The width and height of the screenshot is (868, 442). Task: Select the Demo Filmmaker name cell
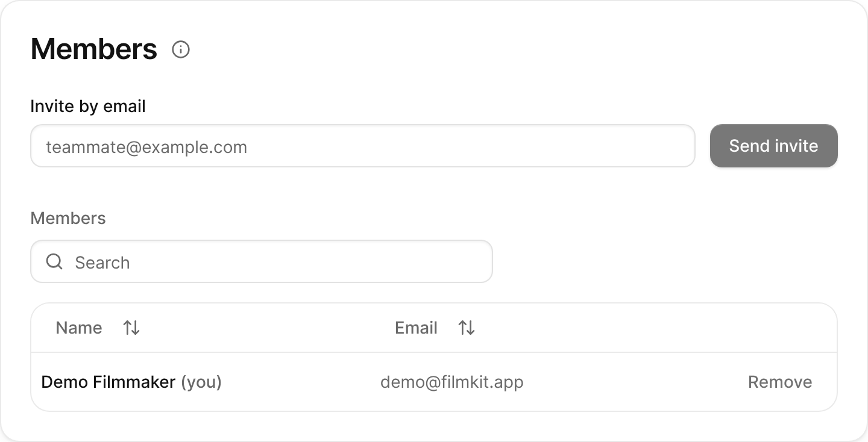click(108, 382)
